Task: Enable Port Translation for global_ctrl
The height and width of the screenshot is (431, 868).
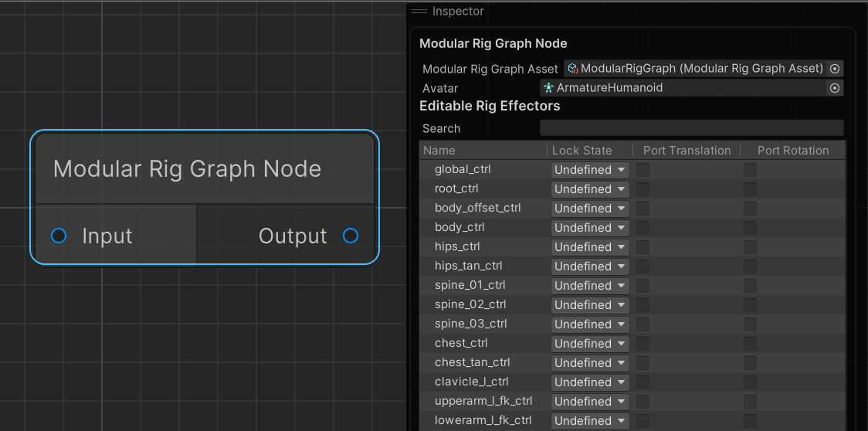Action: pos(643,169)
